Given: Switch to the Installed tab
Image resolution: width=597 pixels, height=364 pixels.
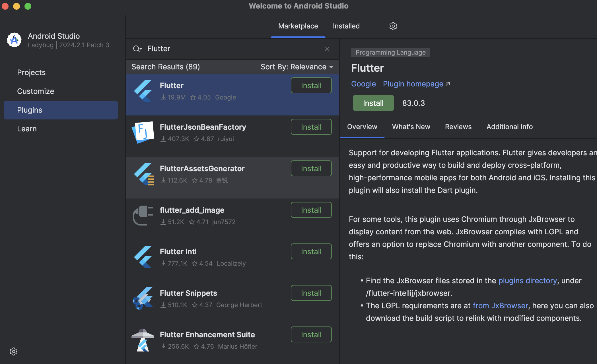Looking at the screenshot, I should pyautogui.click(x=346, y=26).
